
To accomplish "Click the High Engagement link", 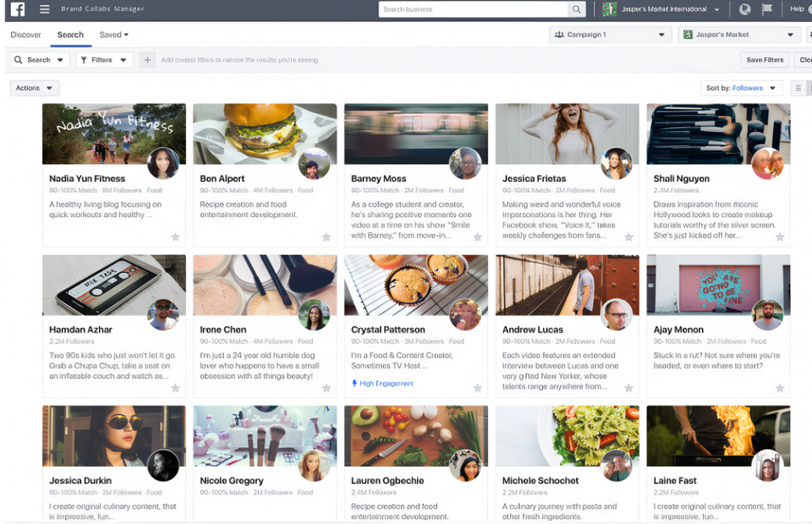I will click(x=383, y=384).
